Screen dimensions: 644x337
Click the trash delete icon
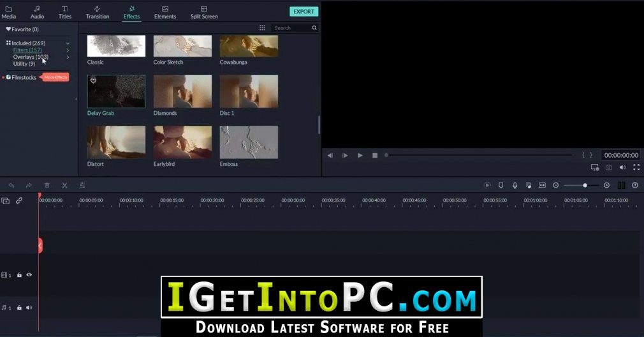[47, 185]
